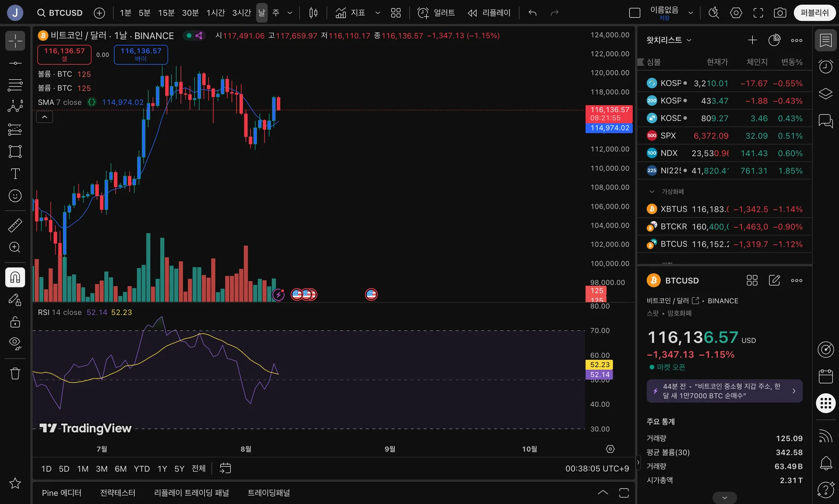The image size is (839, 504).
Task: Click the blue 바이 buy price button
Action: pos(141,55)
